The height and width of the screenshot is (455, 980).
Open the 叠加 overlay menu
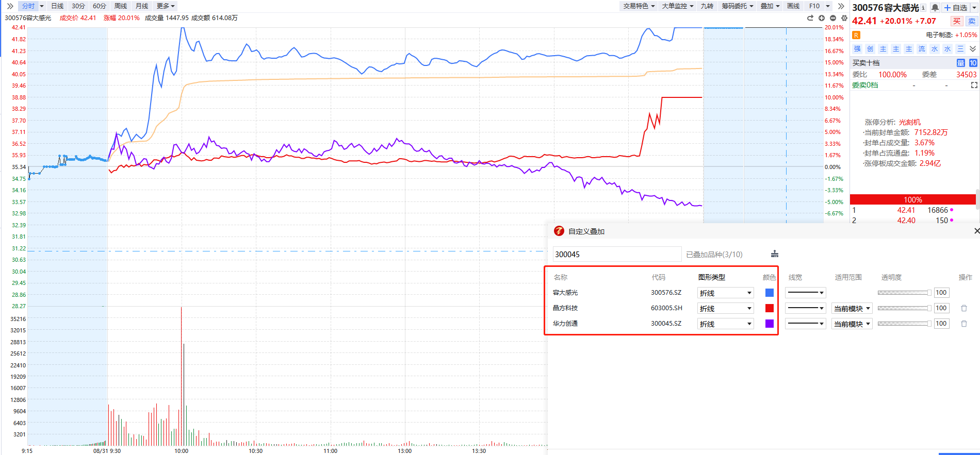click(x=770, y=6)
